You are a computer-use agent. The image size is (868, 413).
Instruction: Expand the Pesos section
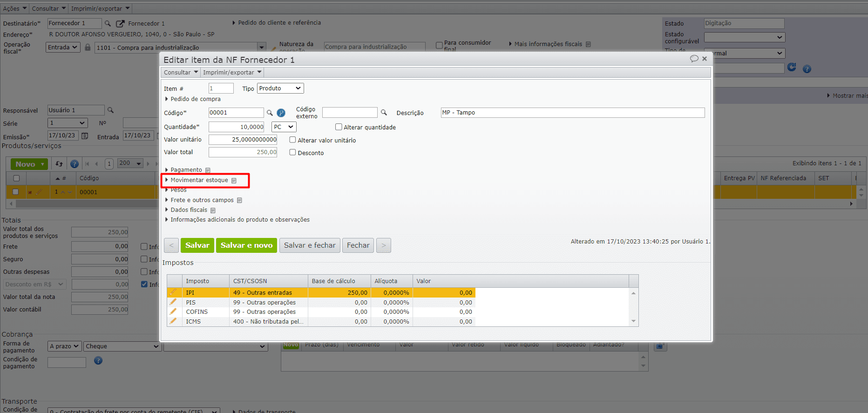pyautogui.click(x=176, y=190)
